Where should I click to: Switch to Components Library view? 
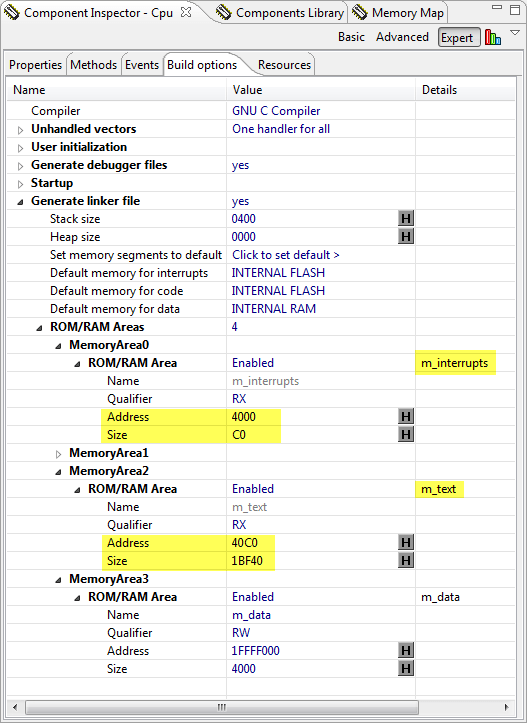(x=280, y=13)
